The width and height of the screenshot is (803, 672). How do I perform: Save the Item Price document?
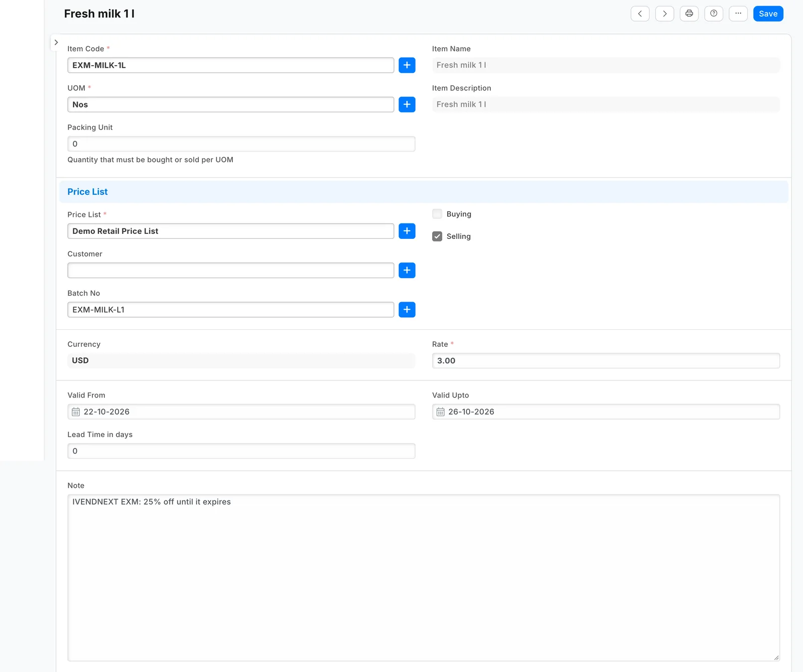pos(768,14)
